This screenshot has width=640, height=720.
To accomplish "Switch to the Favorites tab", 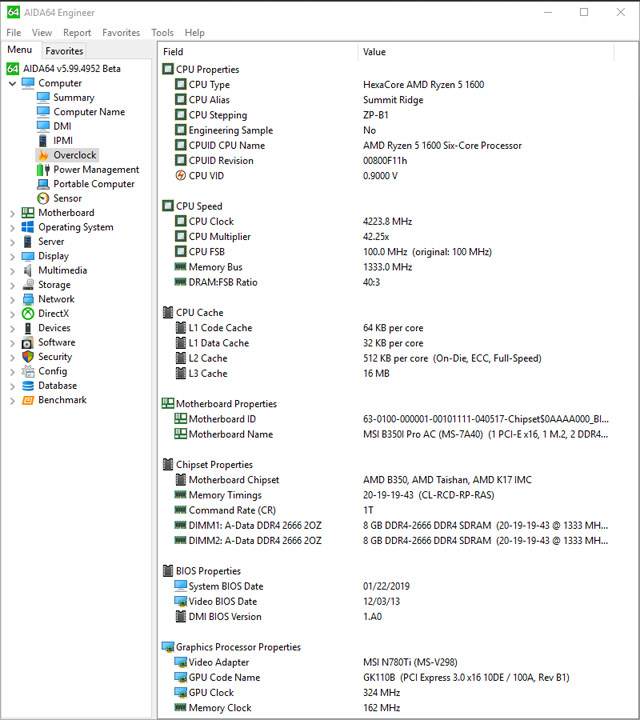I will click(64, 51).
